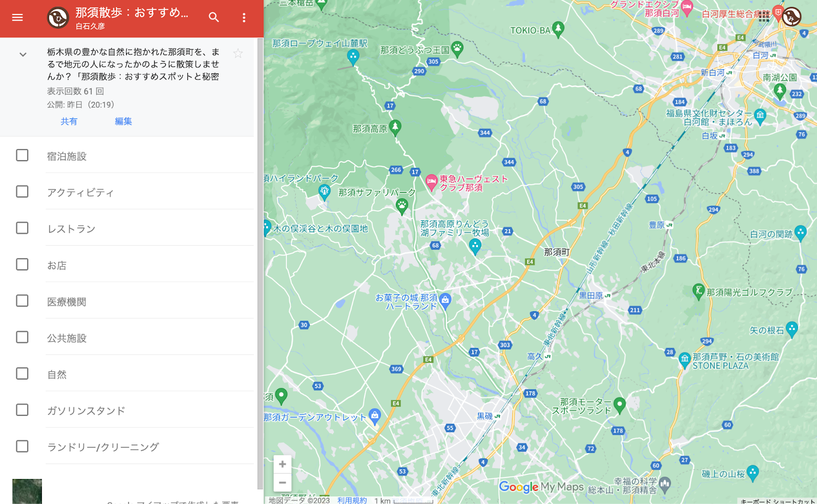Click the 那須モータースポーツランド marker
The image size is (817, 504).
tap(619, 405)
